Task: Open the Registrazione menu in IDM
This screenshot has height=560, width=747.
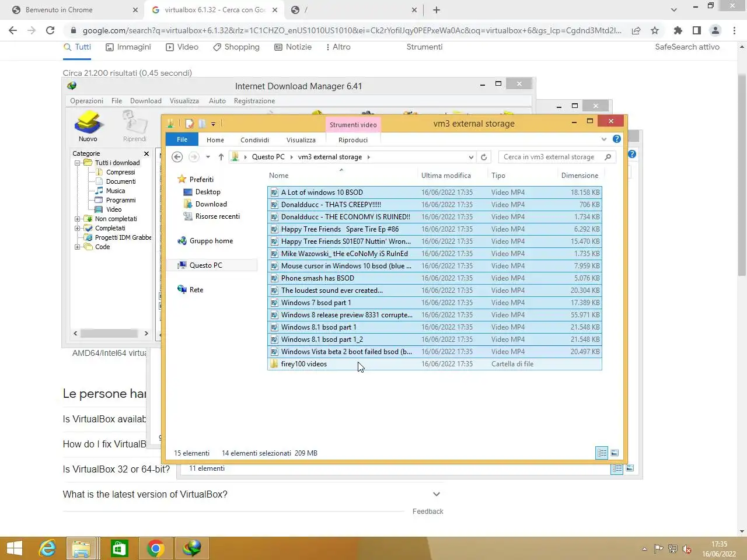Action: 254,101
